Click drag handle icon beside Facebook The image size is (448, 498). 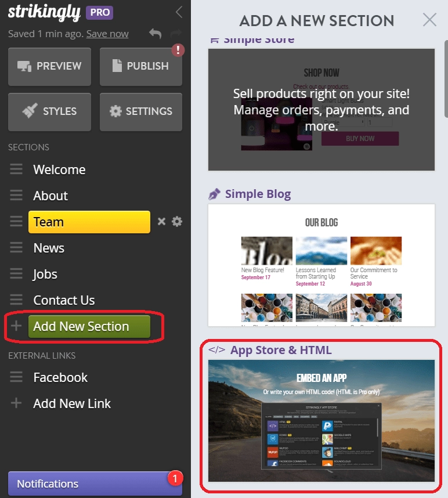tap(16, 377)
